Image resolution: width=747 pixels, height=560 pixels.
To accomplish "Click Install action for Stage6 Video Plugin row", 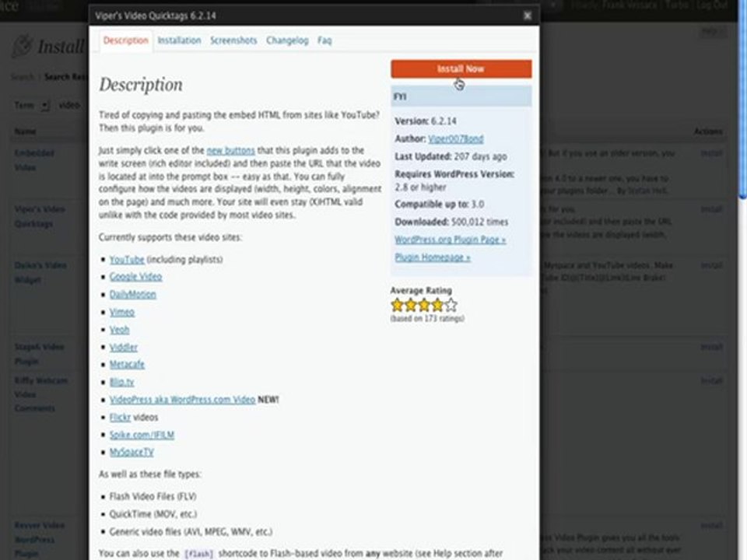I will click(711, 347).
